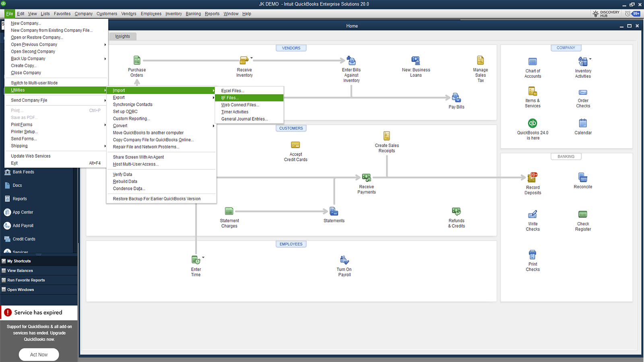
Task: Switch to the Insights tab
Action: 123,36
